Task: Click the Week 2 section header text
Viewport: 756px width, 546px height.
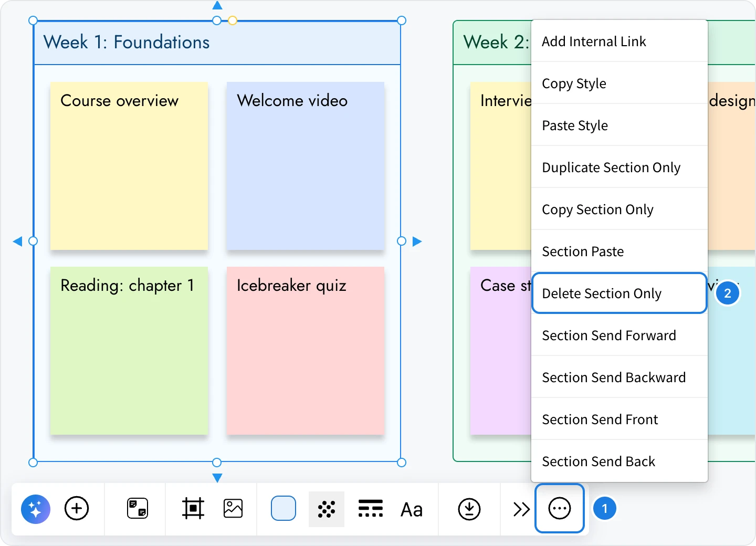Action: pyautogui.click(x=496, y=42)
